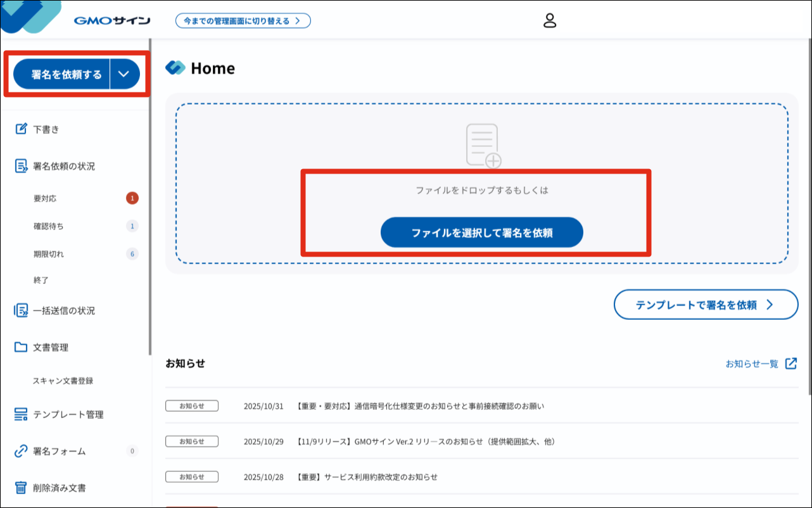Click the 署名依頼の状況 document icon
The image size is (812, 508).
pyautogui.click(x=20, y=165)
